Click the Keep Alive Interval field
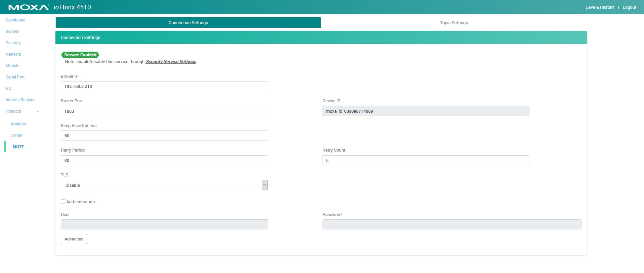The width and height of the screenshot is (644, 273). tap(164, 135)
